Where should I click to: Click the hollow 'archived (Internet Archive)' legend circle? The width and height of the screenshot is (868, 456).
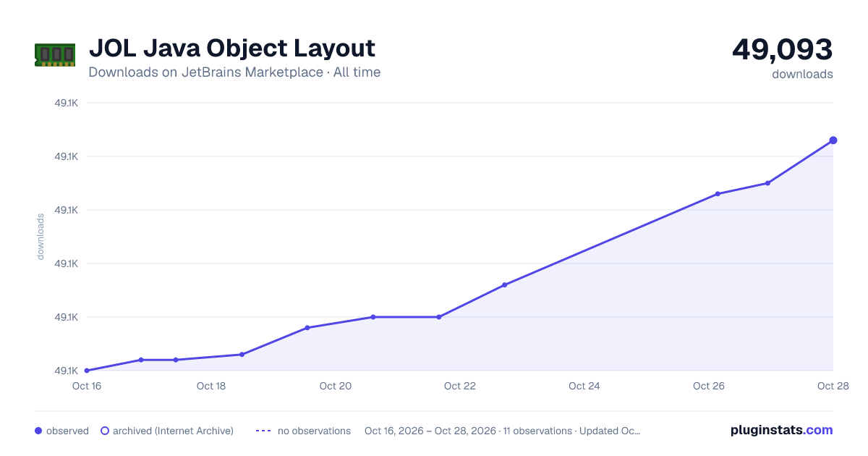click(x=105, y=431)
